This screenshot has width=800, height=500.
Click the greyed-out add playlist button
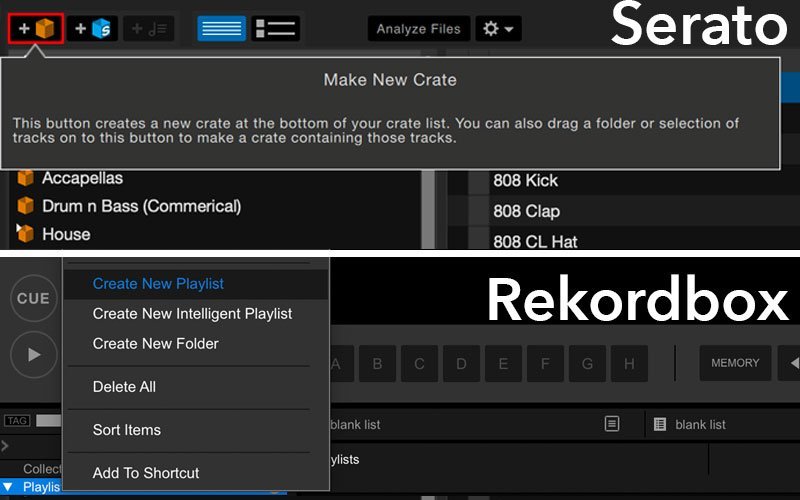[x=149, y=29]
